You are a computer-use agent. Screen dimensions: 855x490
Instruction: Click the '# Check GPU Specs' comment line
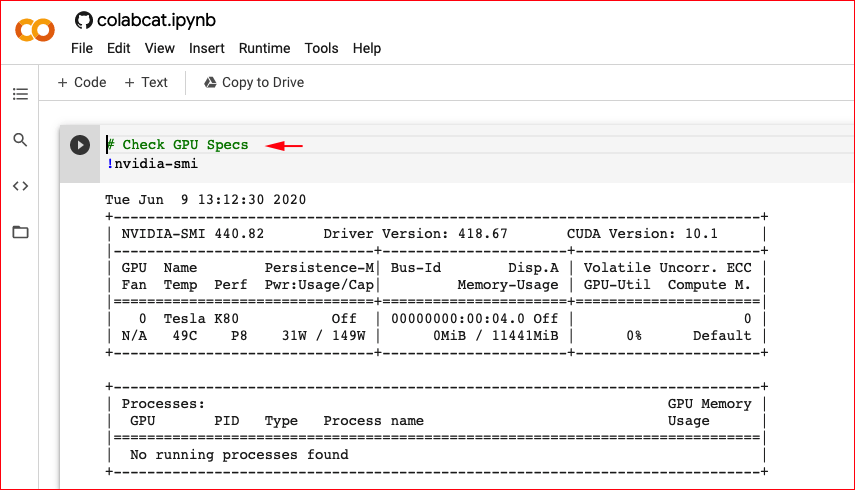coord(177,145)
